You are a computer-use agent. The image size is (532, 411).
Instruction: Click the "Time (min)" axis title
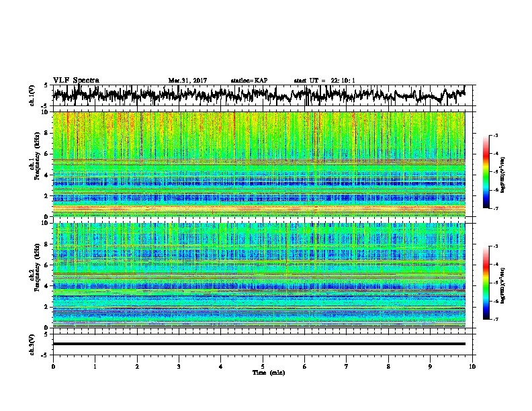(269, 373)
